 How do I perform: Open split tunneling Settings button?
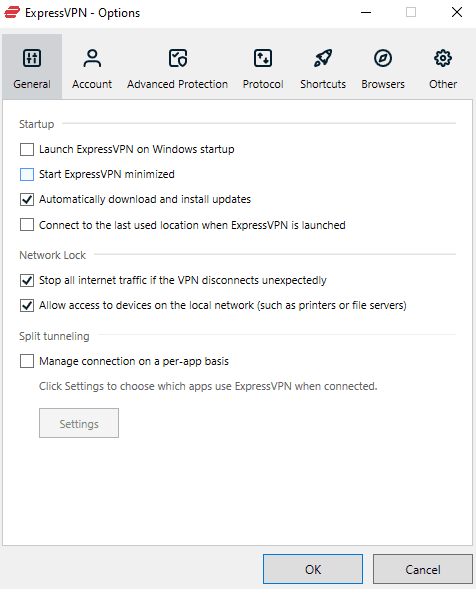click(79, 423)
